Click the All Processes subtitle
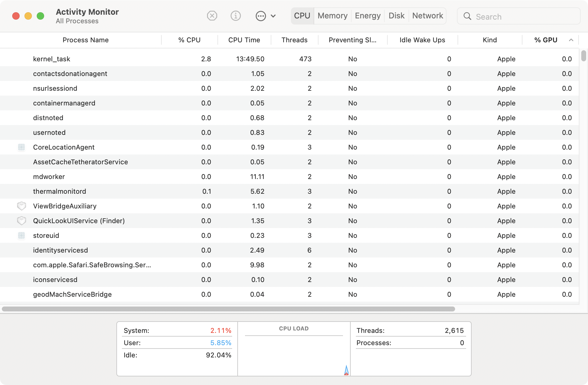Viewport: 588px width, 385px height. pos(77,21)
